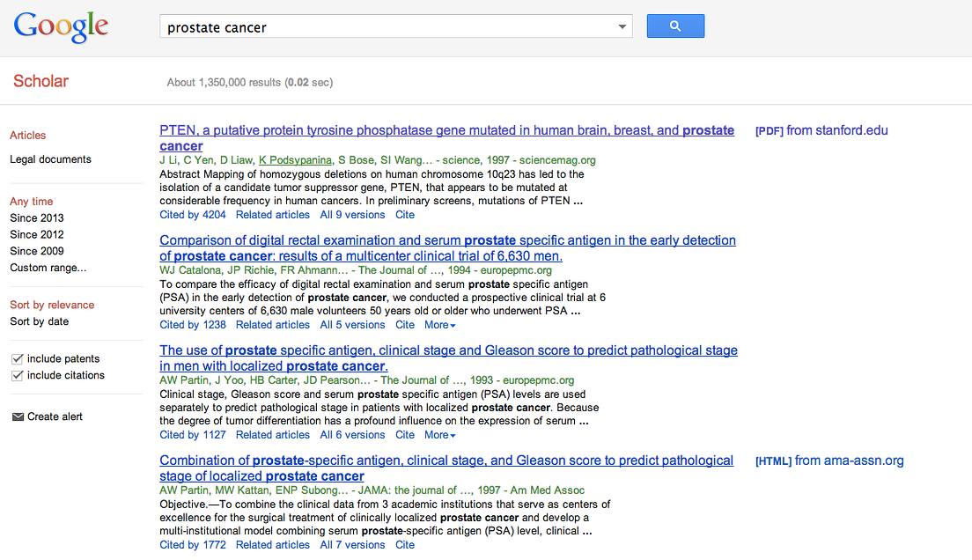Image resolution: width=972 pixels, height=560 pixels.
Task: Open Related articles next to Cited by 1772
Action: tap(273, 545)
